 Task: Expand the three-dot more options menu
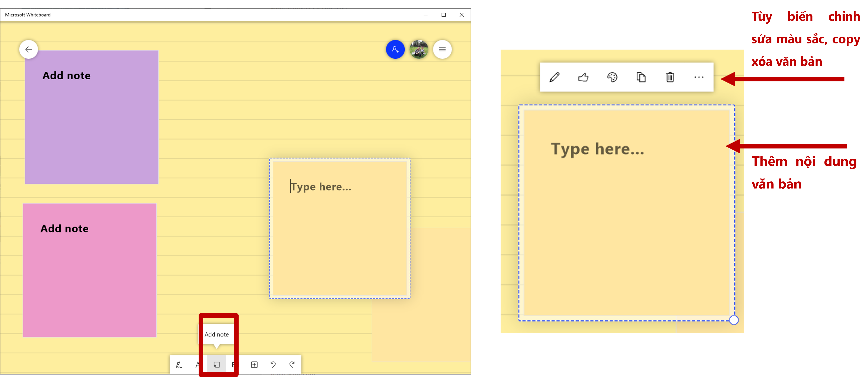pyautogui.click(x=699, y=77)
